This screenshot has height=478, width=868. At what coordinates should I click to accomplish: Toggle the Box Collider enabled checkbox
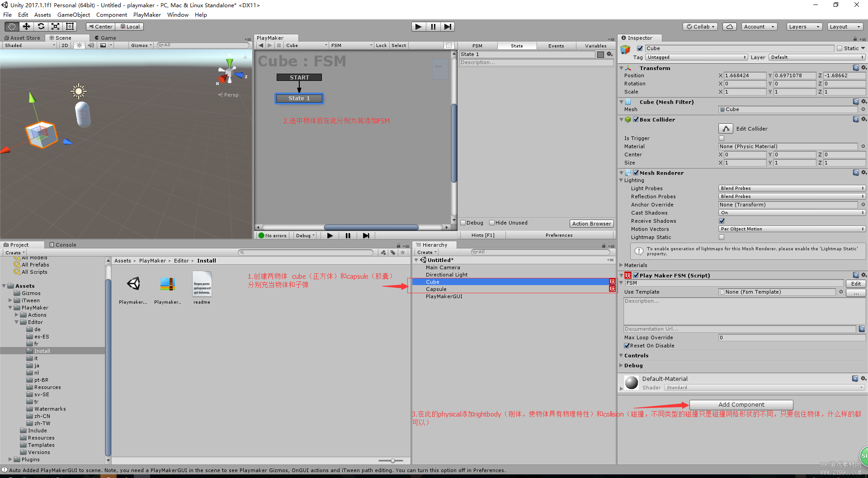[x=636, y=120]
